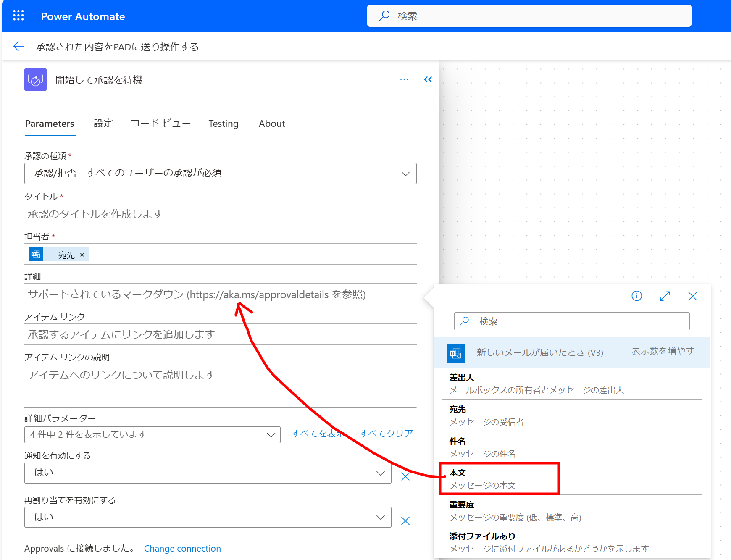Image resolution: width=731 pixels, height=560 pixels.
Task: Collapse the action panel with double chevron
Action: coord(428,79)
